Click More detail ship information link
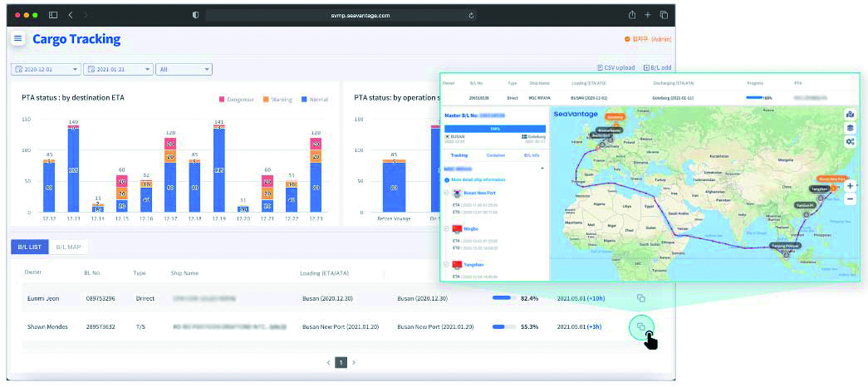868x387 pixels. (478, 180)
